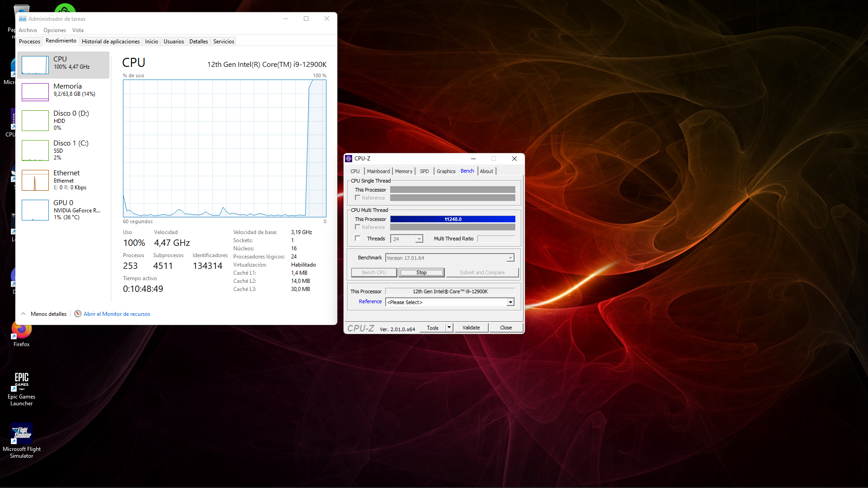This screenshot has width=868, height=488.
Task: Click the CPU-Z title bar icon
Action: 349,159
